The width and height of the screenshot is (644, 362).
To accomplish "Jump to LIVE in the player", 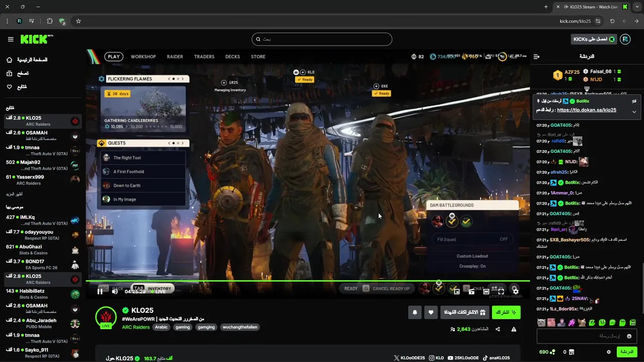I will pyautogui.click(x=158, y=292).
